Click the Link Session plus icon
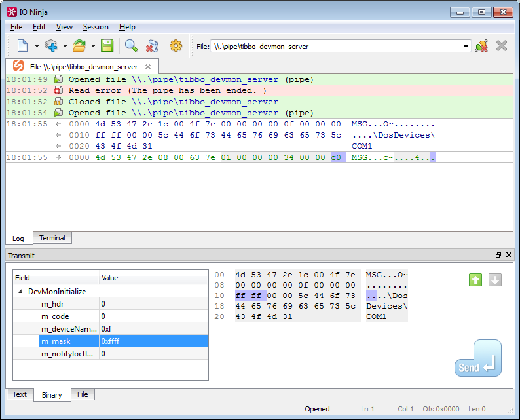Screen dimensions: 520x420 [50, 46]
